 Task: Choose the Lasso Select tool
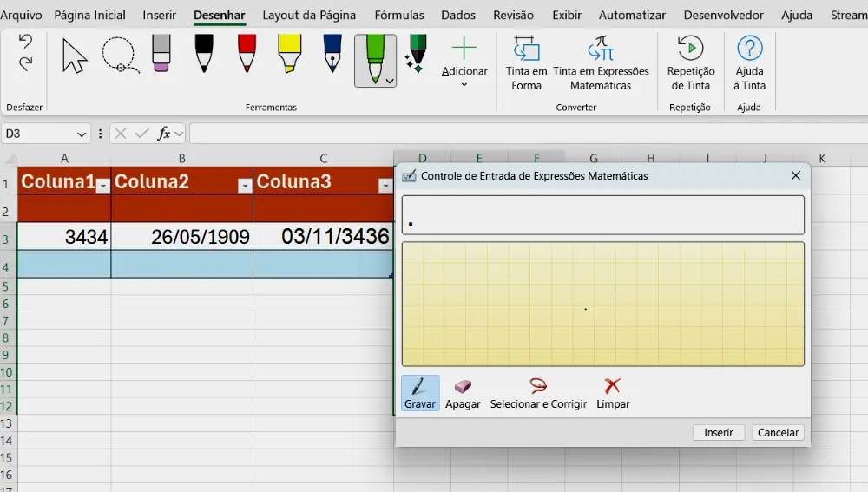pos(120,56)
